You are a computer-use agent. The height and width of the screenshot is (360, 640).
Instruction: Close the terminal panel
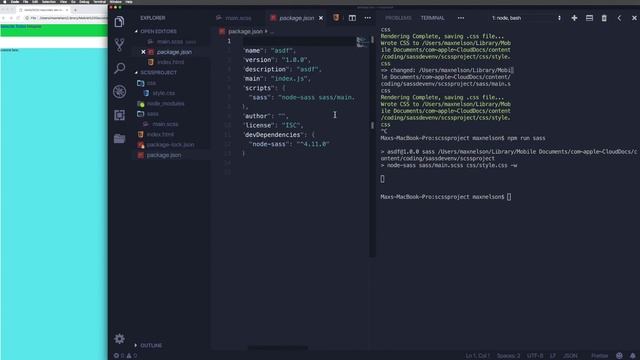pyautogui.click(x=634, y=18)
